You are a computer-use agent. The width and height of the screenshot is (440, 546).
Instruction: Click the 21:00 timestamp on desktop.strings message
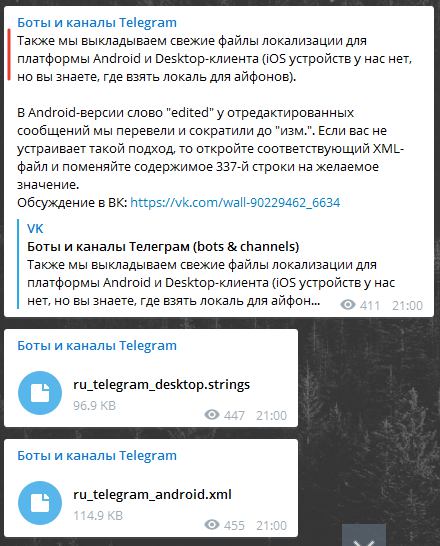272,415
